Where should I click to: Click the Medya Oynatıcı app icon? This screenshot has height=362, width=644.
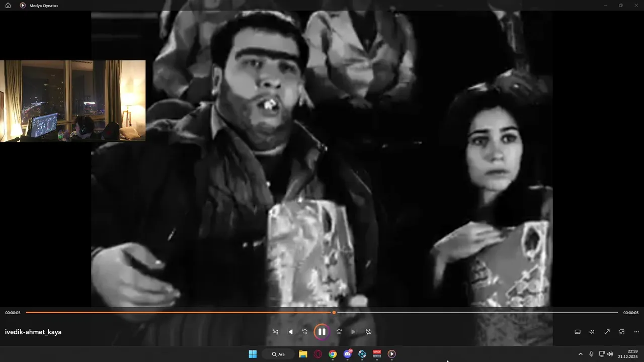pos(23,5)
